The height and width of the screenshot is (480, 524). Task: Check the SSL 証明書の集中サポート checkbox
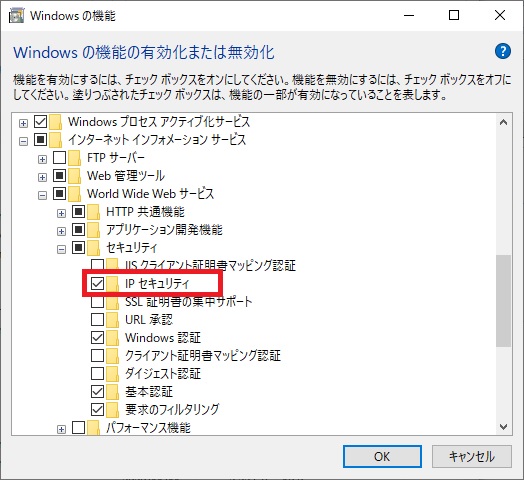[97, 302]
